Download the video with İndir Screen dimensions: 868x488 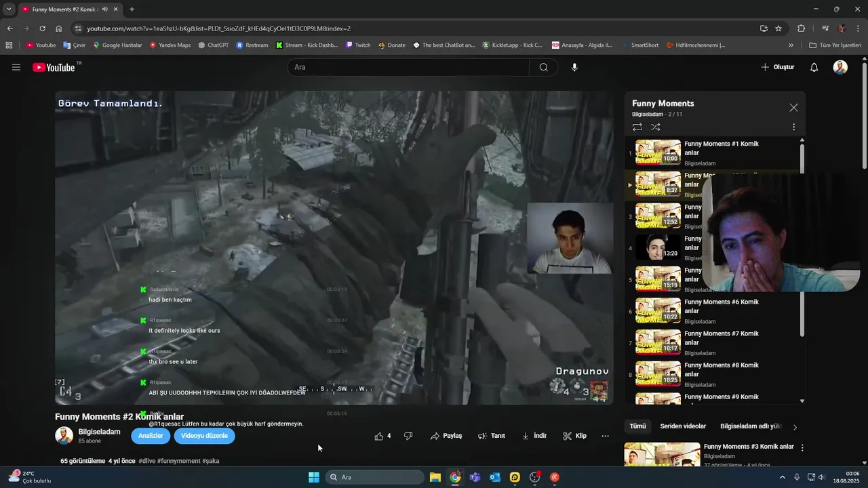534,436
